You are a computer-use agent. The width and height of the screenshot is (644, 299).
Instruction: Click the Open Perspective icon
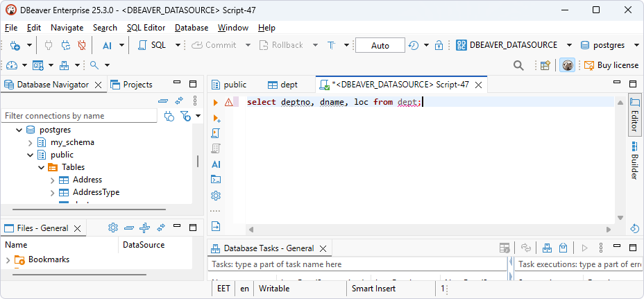[x=545, y=65]
